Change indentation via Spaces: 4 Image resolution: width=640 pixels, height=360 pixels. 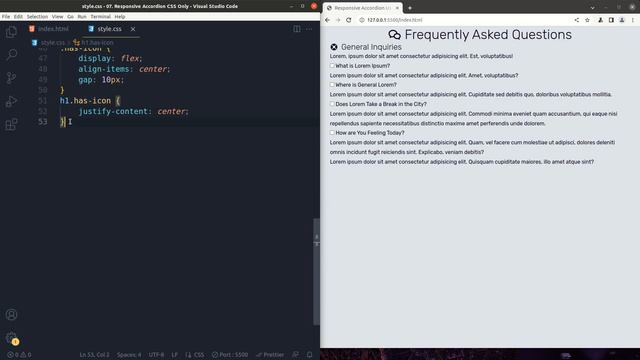(x=129, y=355)
